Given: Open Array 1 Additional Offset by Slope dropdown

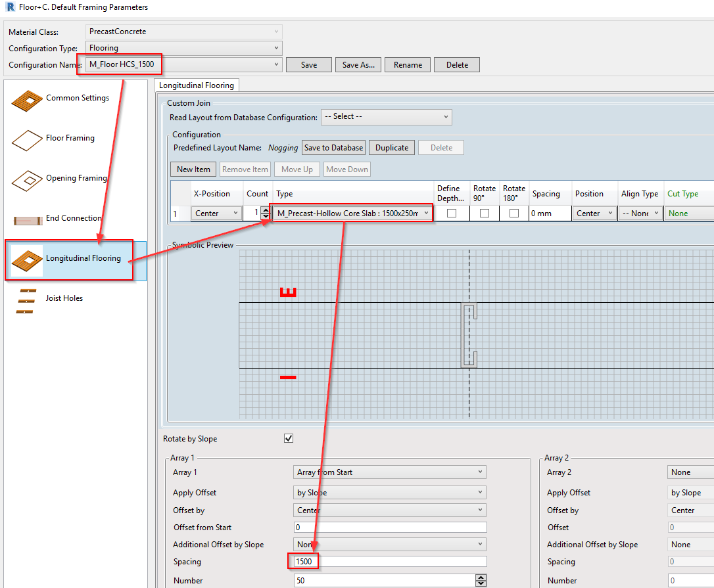Looking at the screenshot, I should (390, 544).
